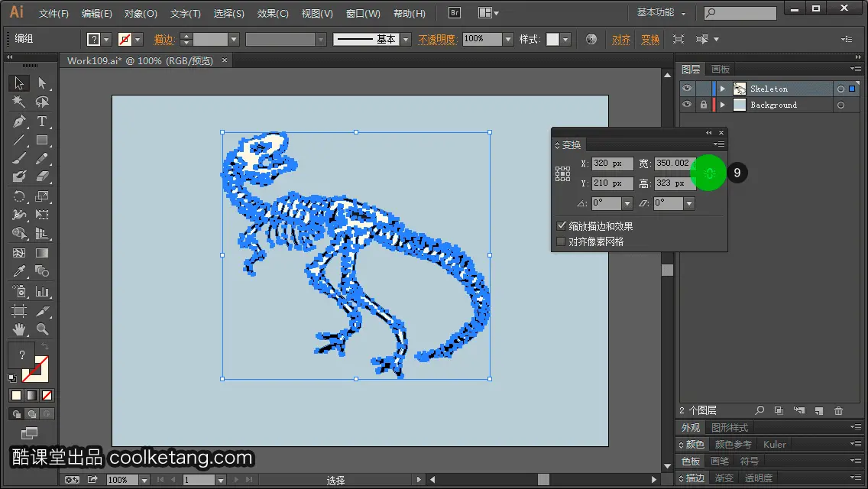Image resolution: width=868 pixels, height=489 pixels.
Task: Click Skeleton layer target circle
Action: pos(840,89)
